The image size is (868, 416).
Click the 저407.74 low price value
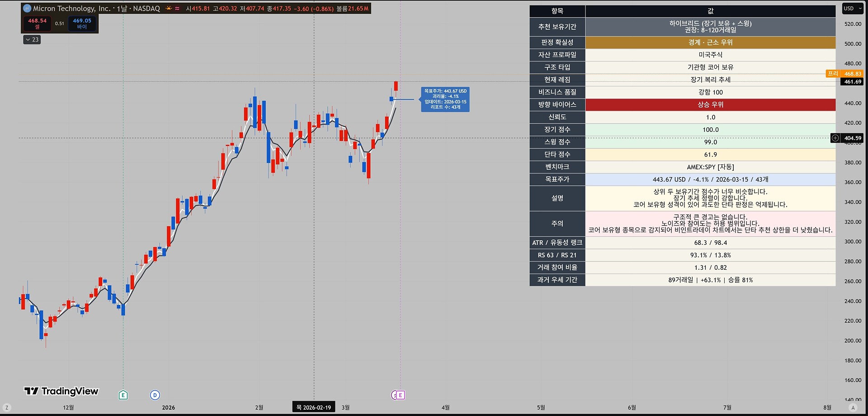click(252, 9)
